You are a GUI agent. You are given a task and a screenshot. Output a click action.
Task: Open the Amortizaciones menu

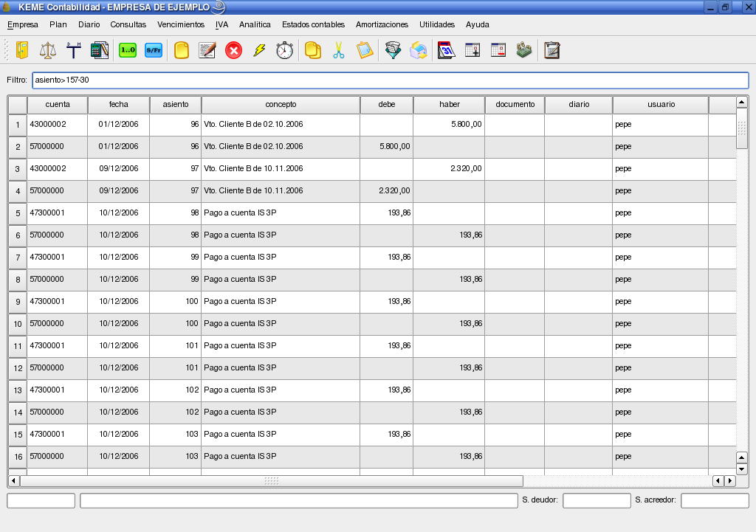click(382, 24)
